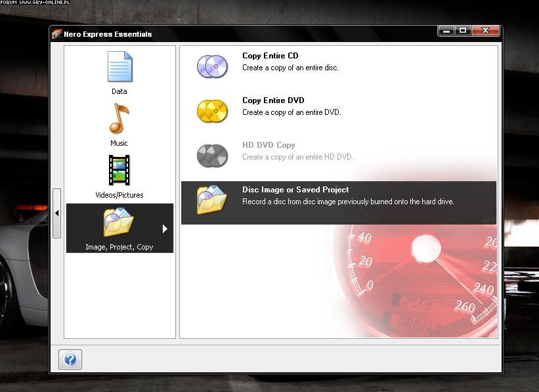The height and width of the screenshot is (392, 539).
Task: Click the yellow Copy Entire DVD icon
Action: [212, 111]
